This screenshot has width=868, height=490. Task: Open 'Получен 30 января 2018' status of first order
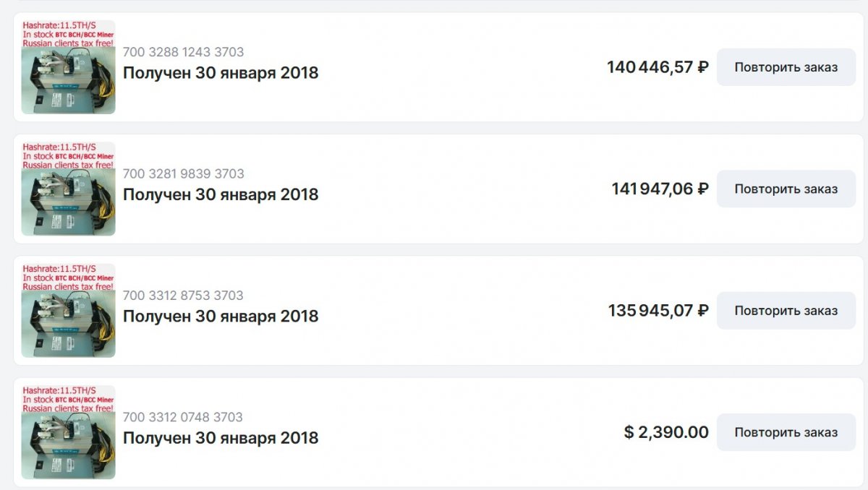click(x=221, y=73)
